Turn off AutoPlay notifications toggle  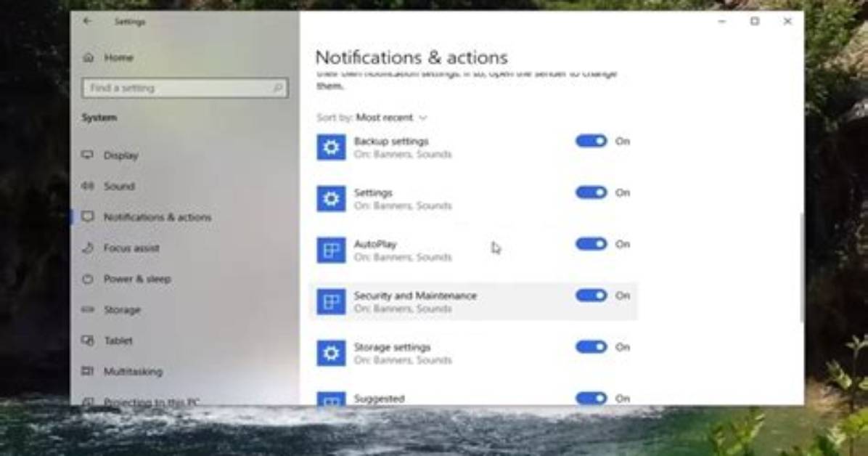pyautogui.click(x=591, y=244)
